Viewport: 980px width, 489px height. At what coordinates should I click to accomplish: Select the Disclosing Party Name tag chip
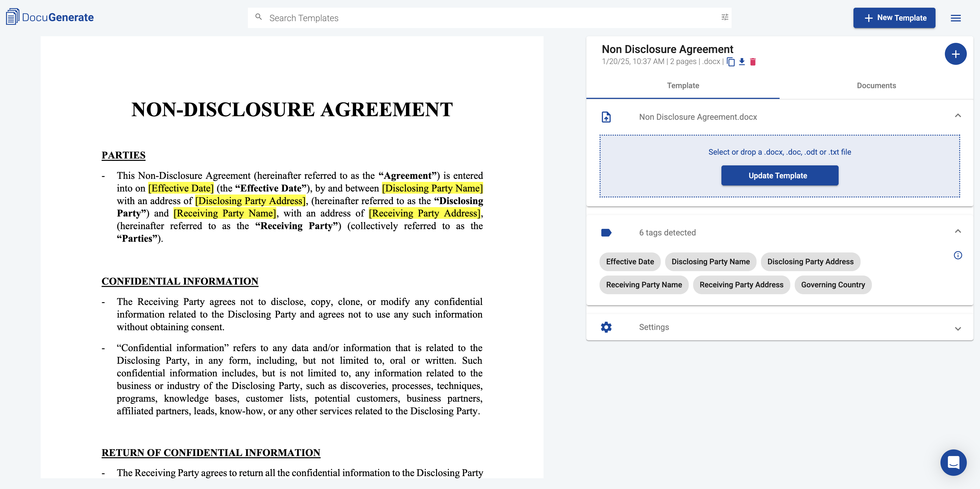(x=710, y=262)
